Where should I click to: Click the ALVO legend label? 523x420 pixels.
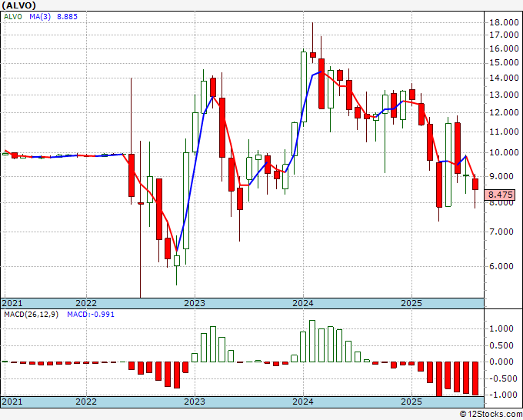click(13, 16)
